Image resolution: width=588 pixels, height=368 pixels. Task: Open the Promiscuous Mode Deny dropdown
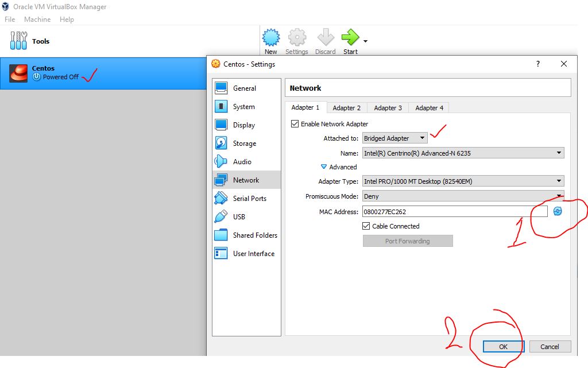click(463, 196)
